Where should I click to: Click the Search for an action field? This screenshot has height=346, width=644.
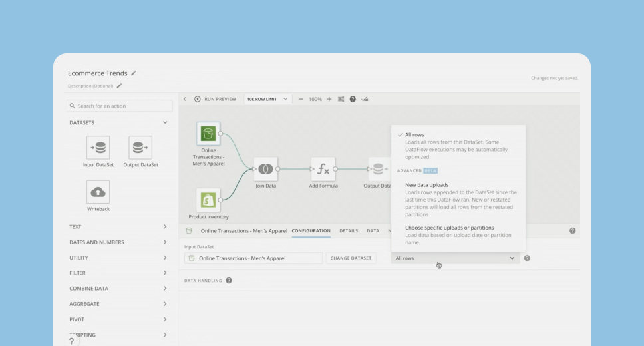(x=120, y=106)
